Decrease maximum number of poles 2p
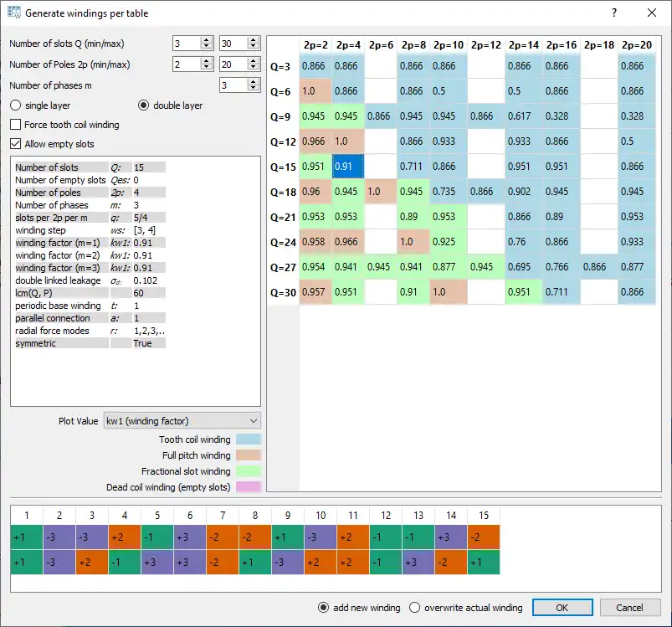The width and height of the screenshot is (672, 627). tap(254, 67)
